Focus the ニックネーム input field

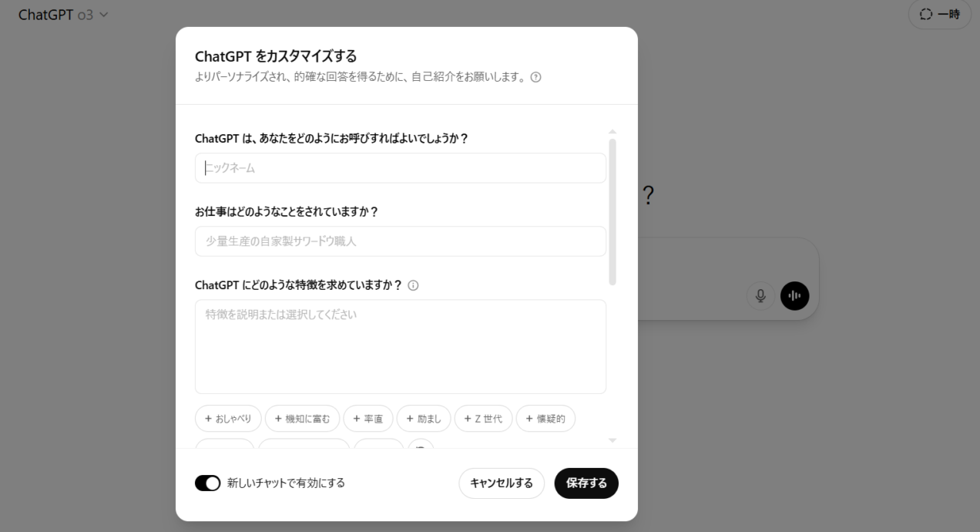(x=401, y=168)
